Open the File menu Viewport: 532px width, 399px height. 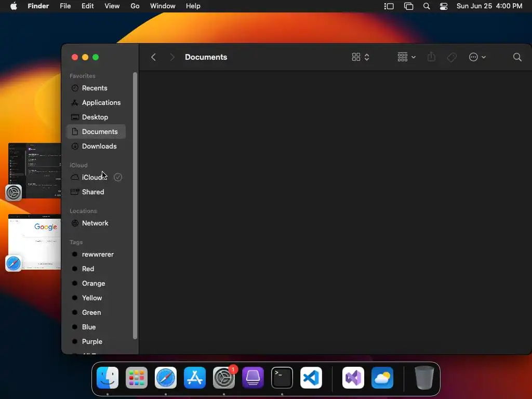(65, 6)
